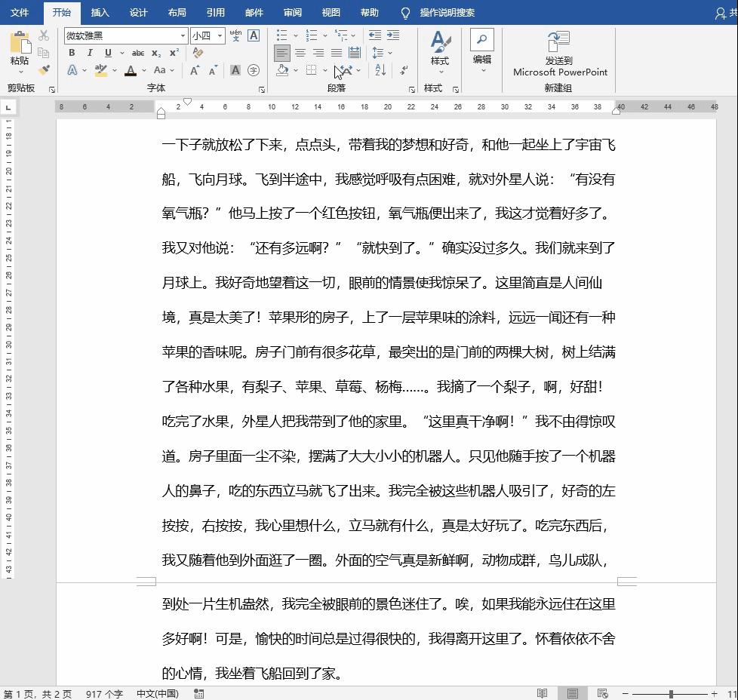This screenshot has width=738, height=700.
Task: Toggle italic formatting
Action: tap(89, 52)
